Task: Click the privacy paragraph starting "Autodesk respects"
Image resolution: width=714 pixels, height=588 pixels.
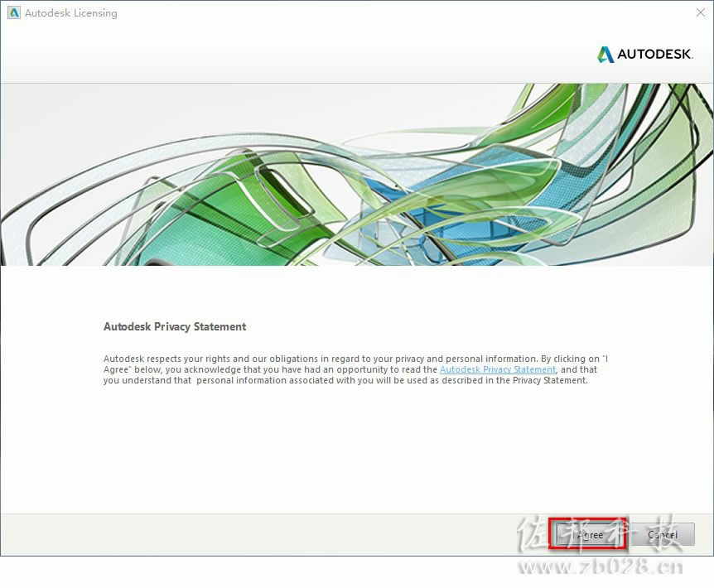Action: (355, 369)
